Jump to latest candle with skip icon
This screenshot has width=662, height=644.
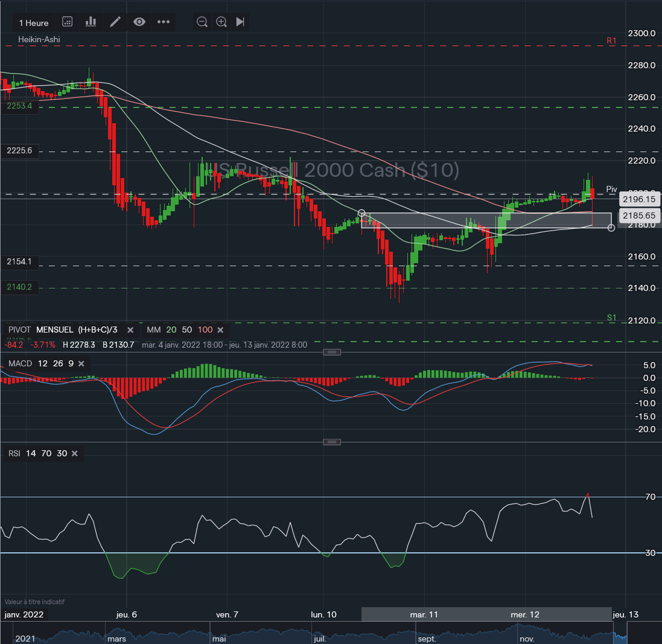(x=240, y=22)
